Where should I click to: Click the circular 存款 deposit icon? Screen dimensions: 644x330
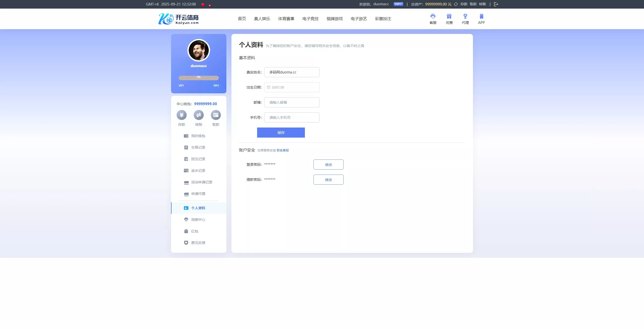(181, 115)
